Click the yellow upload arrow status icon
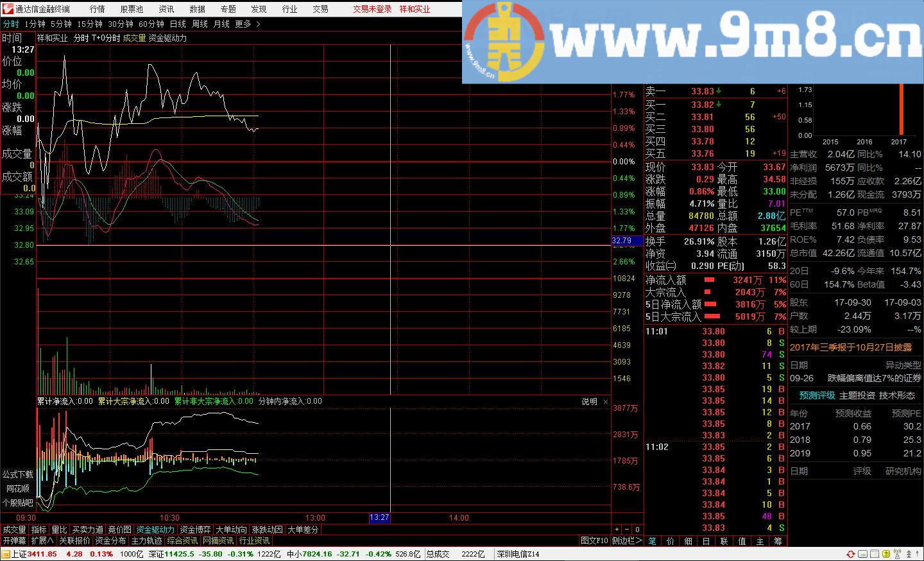 [886, 554]
